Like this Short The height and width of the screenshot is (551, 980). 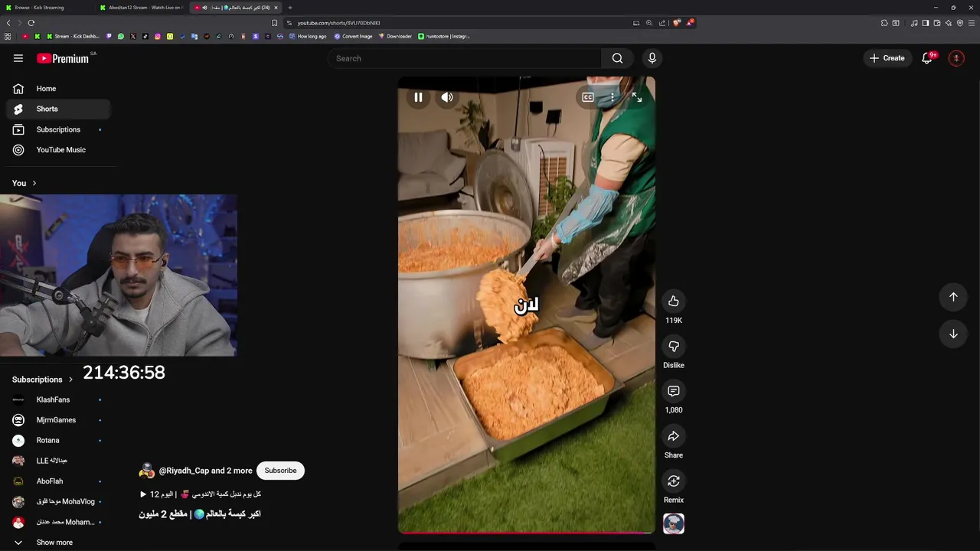[674, 302]
